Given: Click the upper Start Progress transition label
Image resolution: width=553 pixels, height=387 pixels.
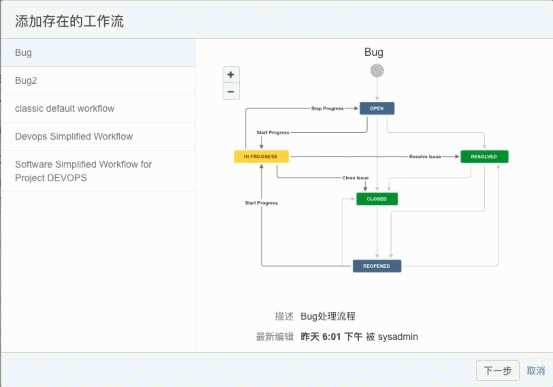Looking at the screenshot, I should [273, 133].
